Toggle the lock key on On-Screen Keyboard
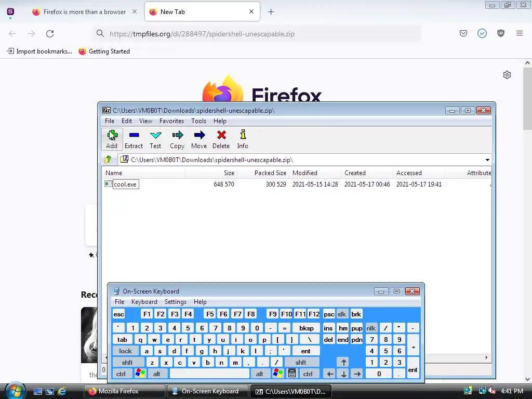The width and height of the screenshot is (532, 399). coord(125,351)
